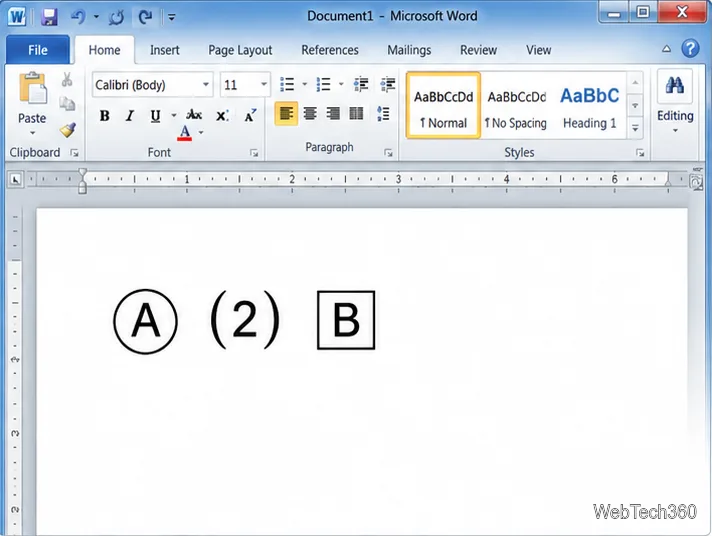Switch to the Insert tab
Viewport: 712px width, 536px height.
click(x=164, y=50)
